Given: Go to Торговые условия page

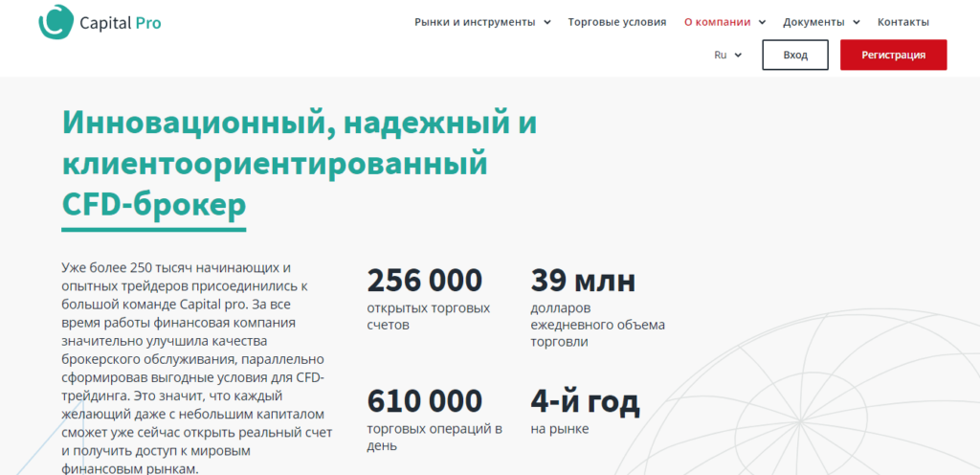Looking at the screenshot, I should pyautogui.click(x=617, y=22).
